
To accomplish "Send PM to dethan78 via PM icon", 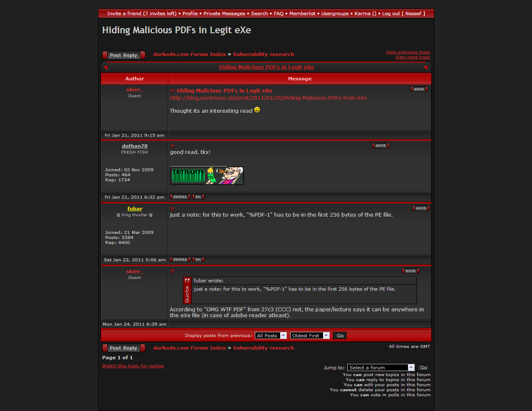I will [198, 197].
